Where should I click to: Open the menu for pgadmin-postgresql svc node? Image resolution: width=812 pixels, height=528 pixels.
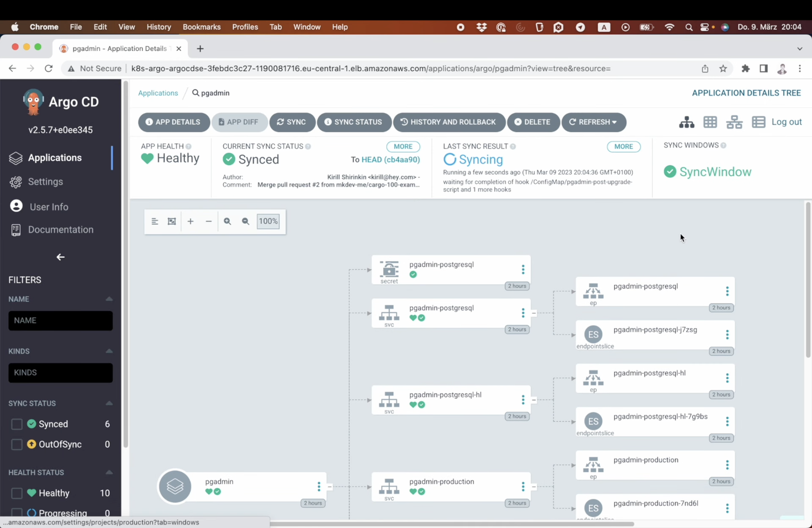[x=523, y=313]
